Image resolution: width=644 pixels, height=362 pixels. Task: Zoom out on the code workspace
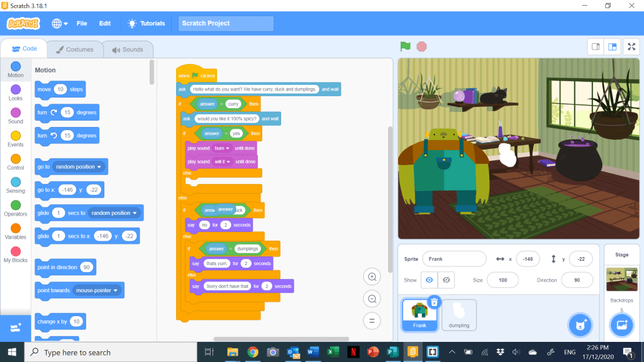[372, 299]
